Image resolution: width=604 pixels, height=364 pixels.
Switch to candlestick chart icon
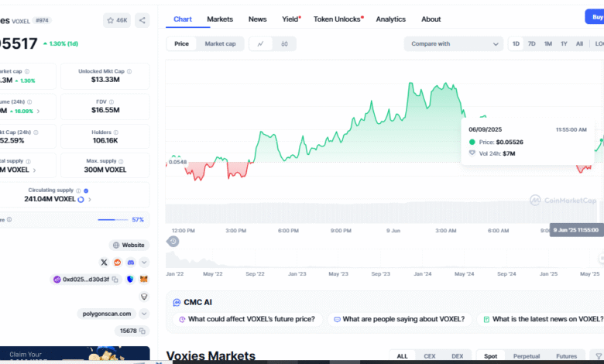(x=284, y=44)
